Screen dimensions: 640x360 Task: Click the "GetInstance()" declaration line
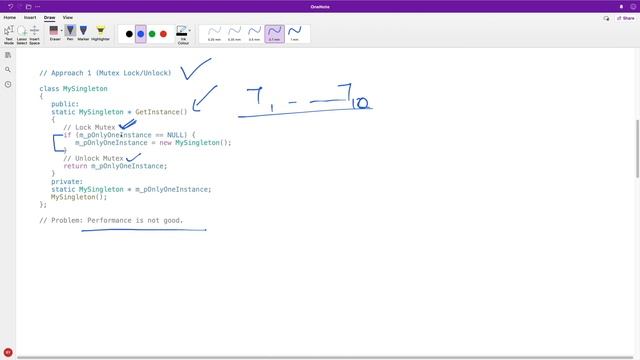[119, 112]
